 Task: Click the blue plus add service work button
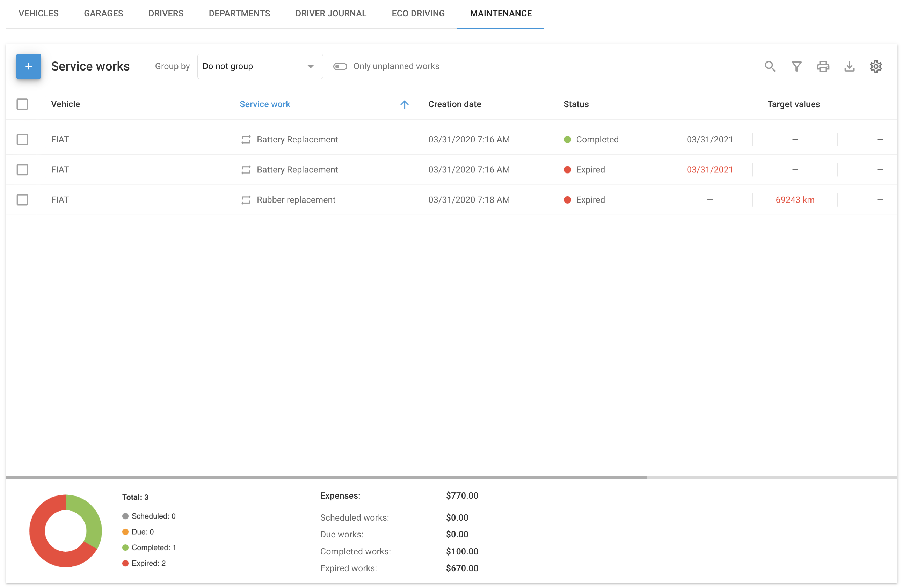click(28, 66)
